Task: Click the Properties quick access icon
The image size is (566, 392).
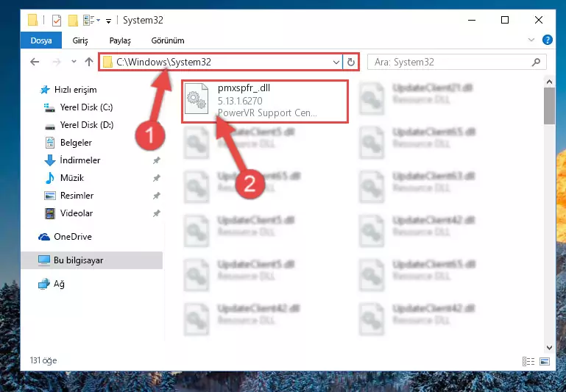Action: pyautogui.click(x=57, y=20)
